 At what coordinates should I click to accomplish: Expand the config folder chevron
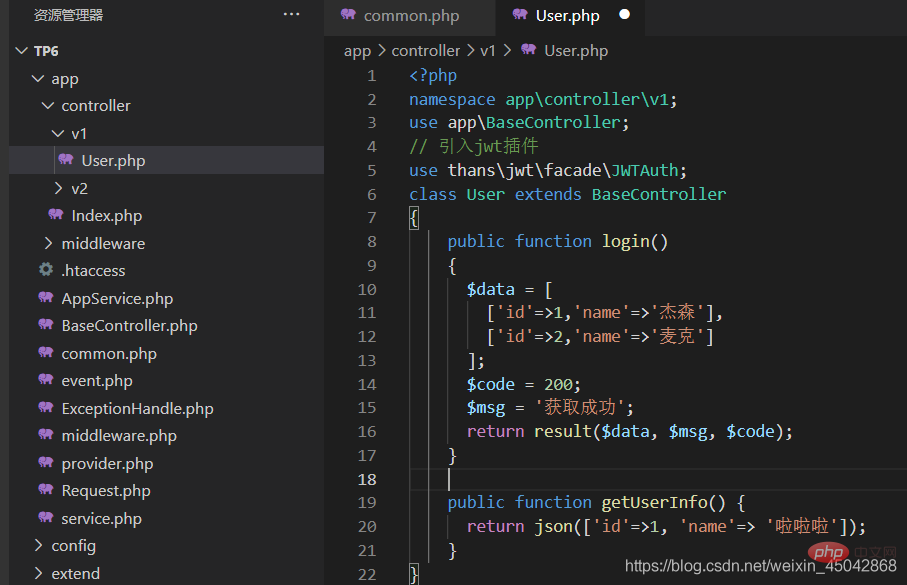point(38,545)
